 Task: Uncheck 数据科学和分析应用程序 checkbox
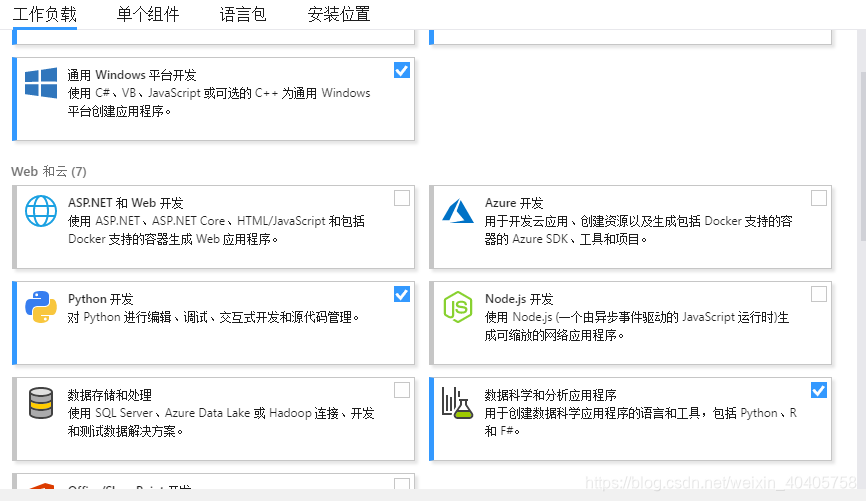tap(819, 391)
